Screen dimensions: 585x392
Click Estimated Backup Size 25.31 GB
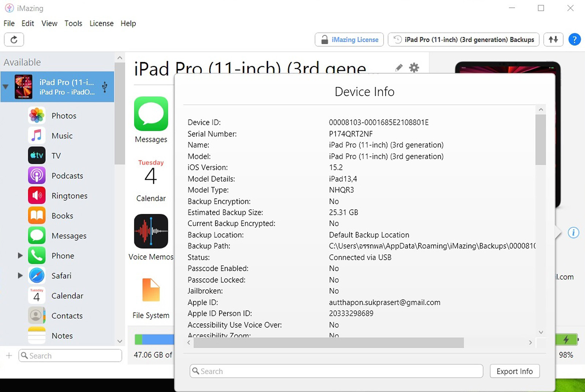[344, 212]
